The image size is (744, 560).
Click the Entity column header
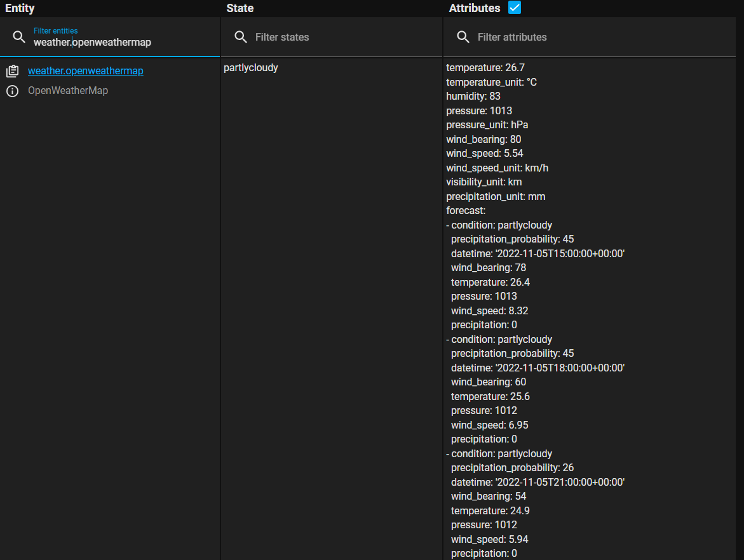(x=20, y=8)
